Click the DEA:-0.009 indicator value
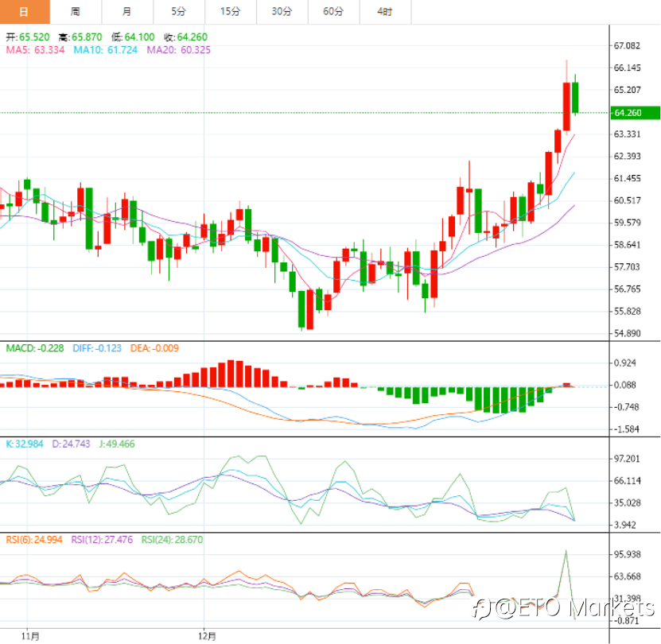Image resolution: width=661 pixels, height=644 pixels. 155,348
